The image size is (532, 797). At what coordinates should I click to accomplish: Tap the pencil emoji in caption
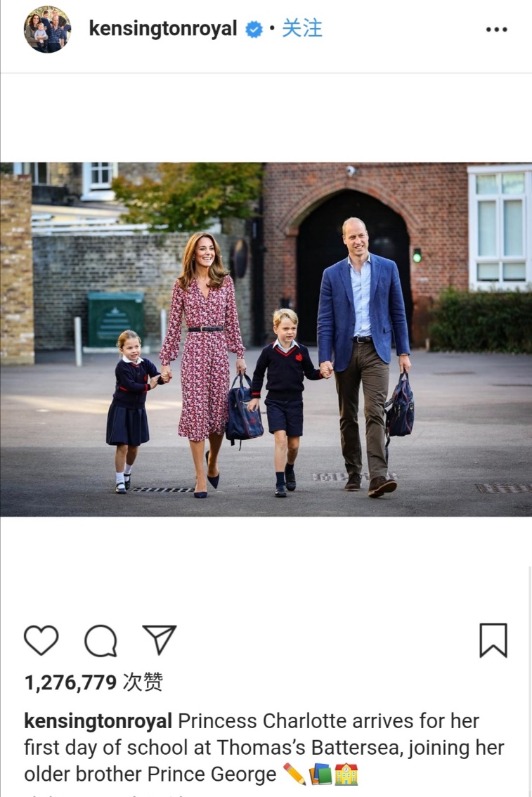pyautogui.click(x=294, y=774)
